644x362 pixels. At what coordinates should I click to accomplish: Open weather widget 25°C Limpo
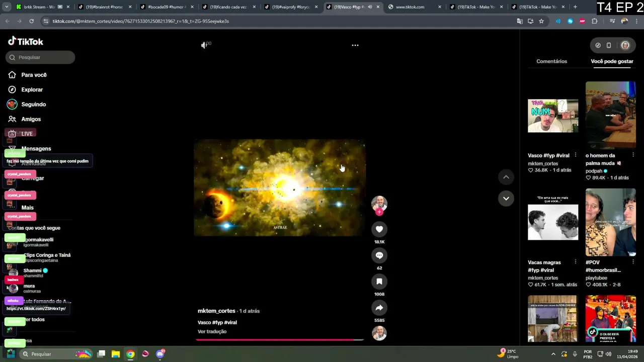tap(508, 354)
